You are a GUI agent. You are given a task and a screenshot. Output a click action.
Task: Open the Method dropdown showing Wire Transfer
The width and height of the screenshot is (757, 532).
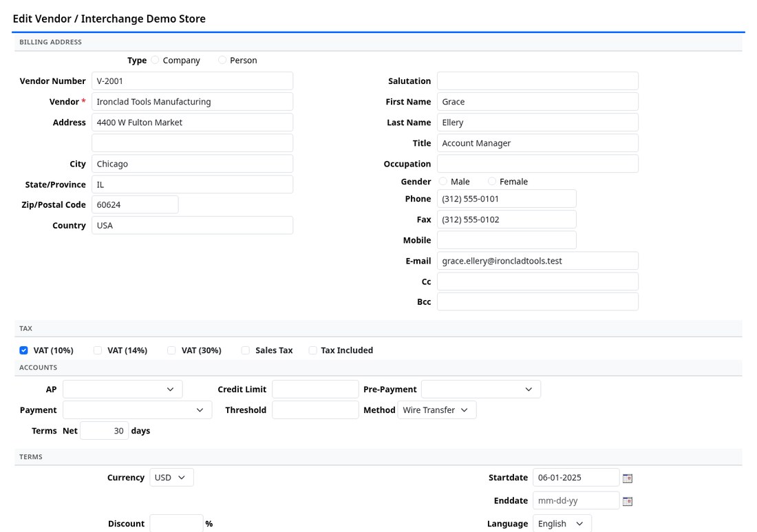(x=437, y=410)
